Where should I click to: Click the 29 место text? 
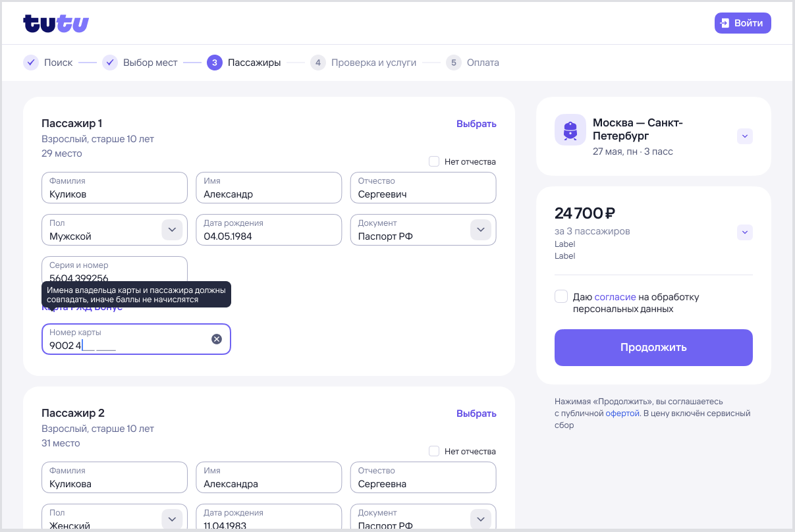[x=62, y=153]
